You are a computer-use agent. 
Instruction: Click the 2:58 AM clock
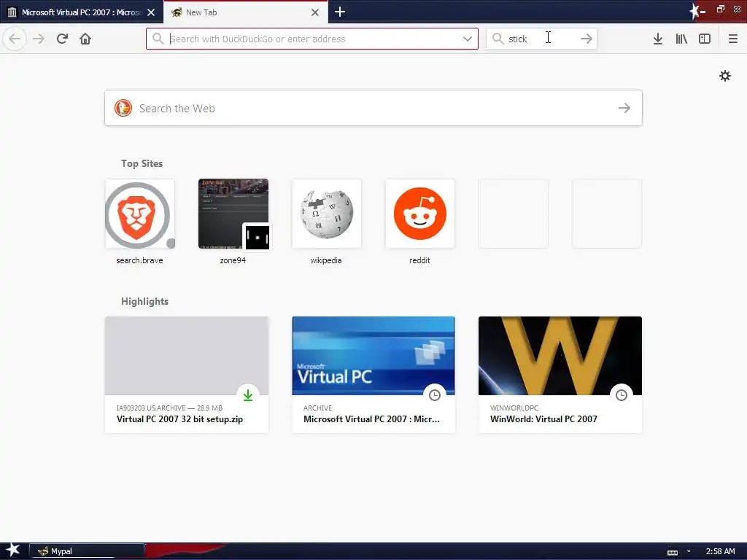720,551
